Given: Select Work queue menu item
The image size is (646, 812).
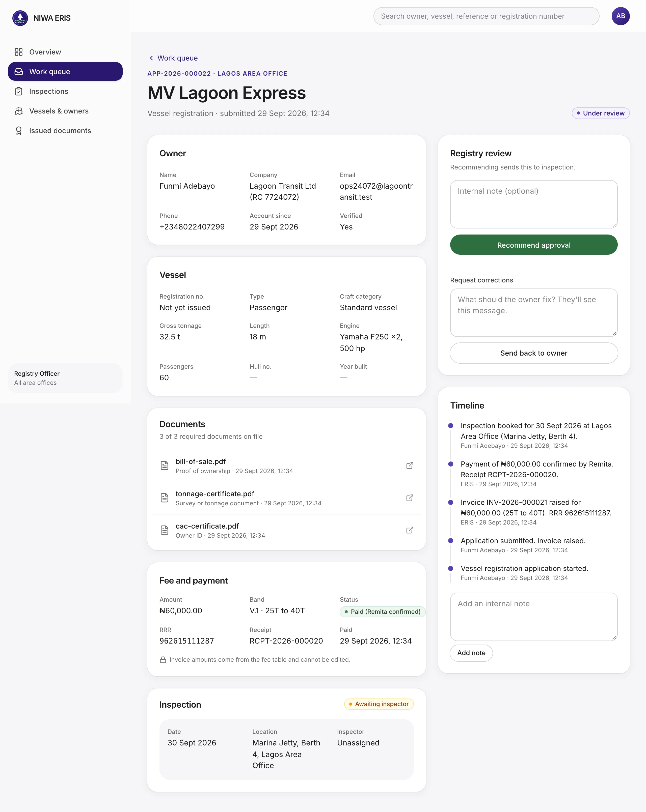Looking at the screenshot, I should 65,72.
